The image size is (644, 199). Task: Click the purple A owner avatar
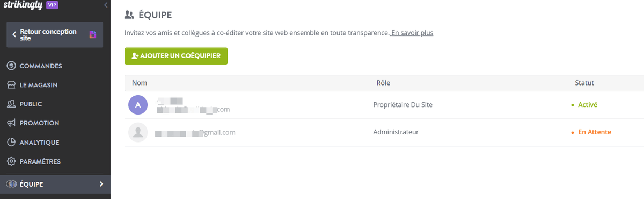point(138,105)
